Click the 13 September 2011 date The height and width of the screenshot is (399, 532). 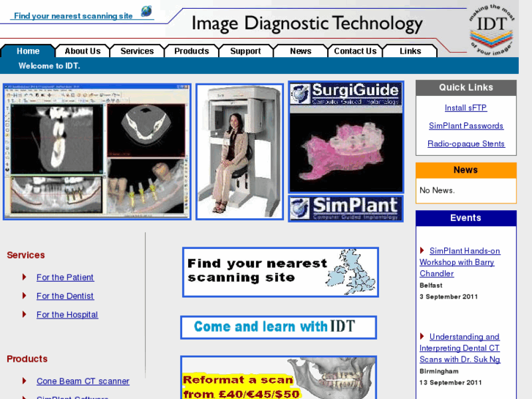pos(450,383)
